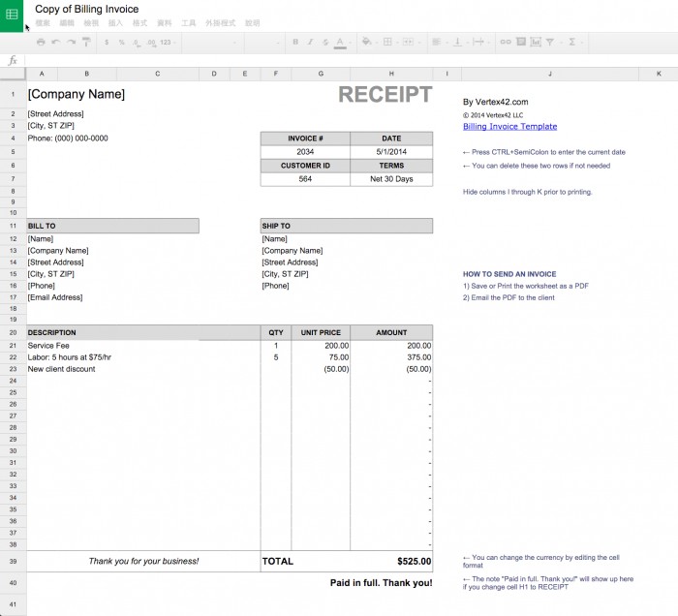Open the 編輯 (Edit) menu

[x=67, y=23]
